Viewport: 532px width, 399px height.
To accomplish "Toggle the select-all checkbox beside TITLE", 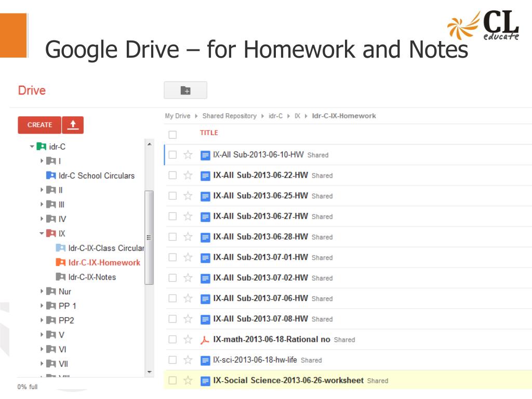I will coord(172,135).
